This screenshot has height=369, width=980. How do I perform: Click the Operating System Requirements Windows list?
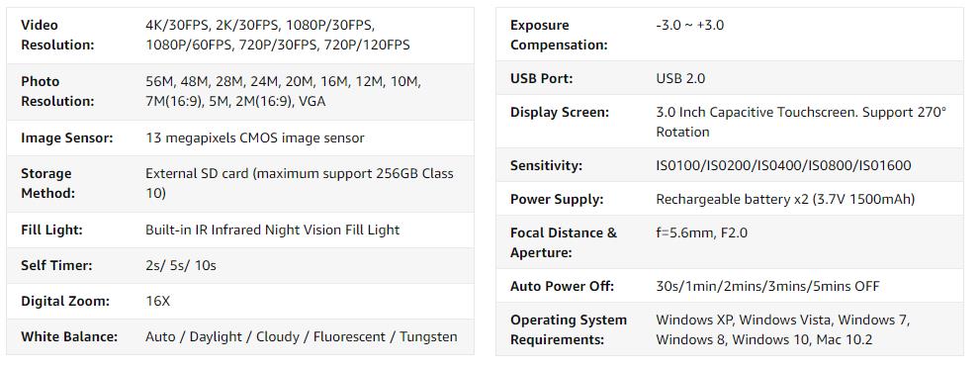tap(782, 329)
